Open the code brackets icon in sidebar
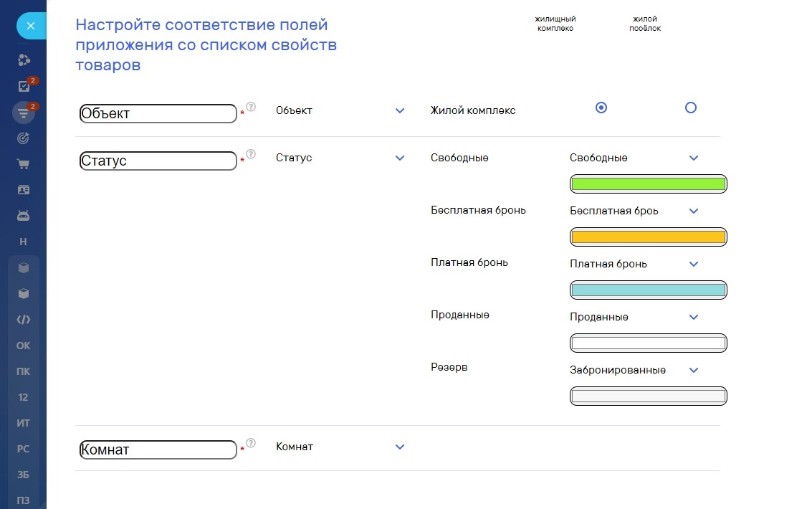This screenshot has width=812, height=509. pyautogui.click(x=24, y=319)
